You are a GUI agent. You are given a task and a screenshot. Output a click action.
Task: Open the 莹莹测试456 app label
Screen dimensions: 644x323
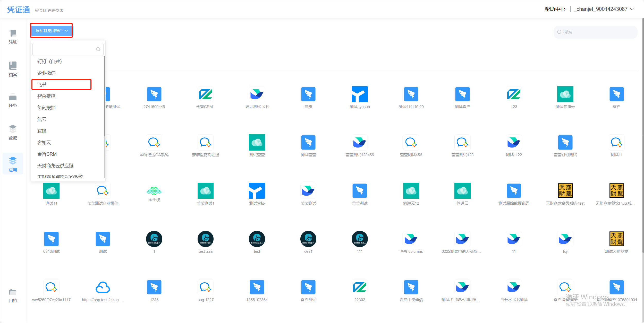click(411, 155)
